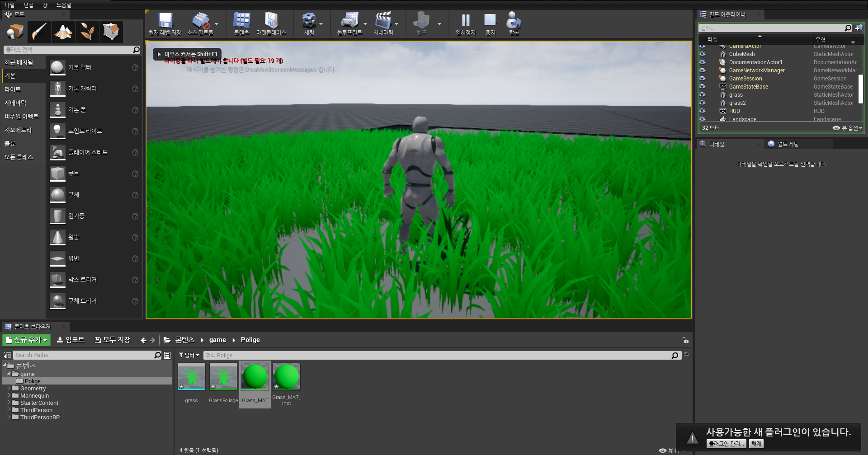The image size is (868, 455).
Task: Select the Visual Effects category
Action: pos(21,117)
